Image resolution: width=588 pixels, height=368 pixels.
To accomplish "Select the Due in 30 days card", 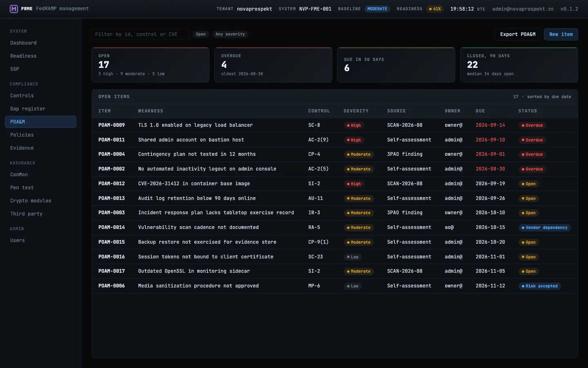I will [x=396, y=65].
